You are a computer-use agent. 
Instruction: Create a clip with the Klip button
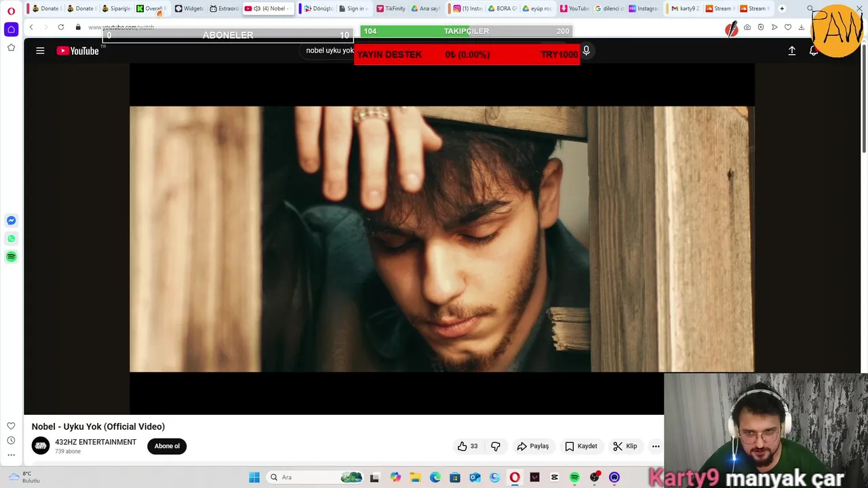pos(625,446)
